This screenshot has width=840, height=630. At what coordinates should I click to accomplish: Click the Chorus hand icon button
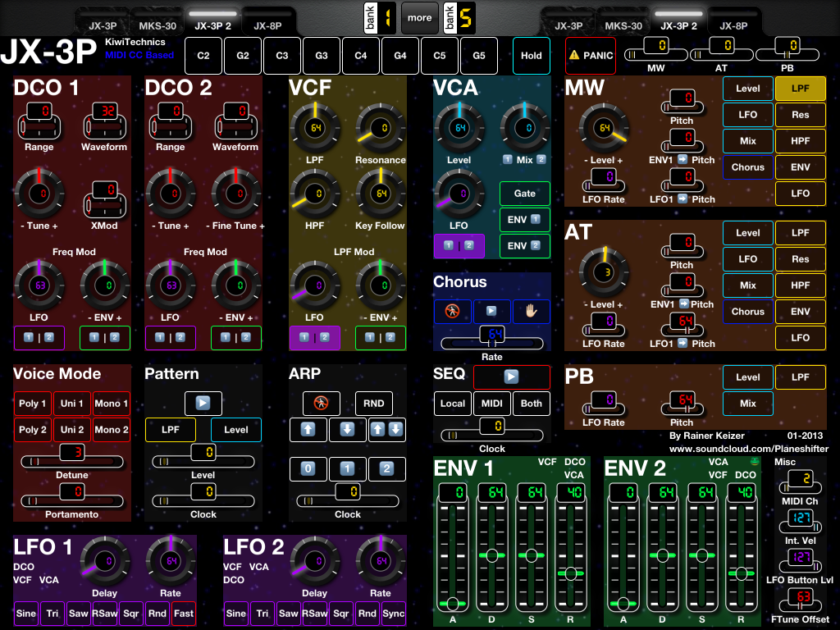(x=531, y=311)
